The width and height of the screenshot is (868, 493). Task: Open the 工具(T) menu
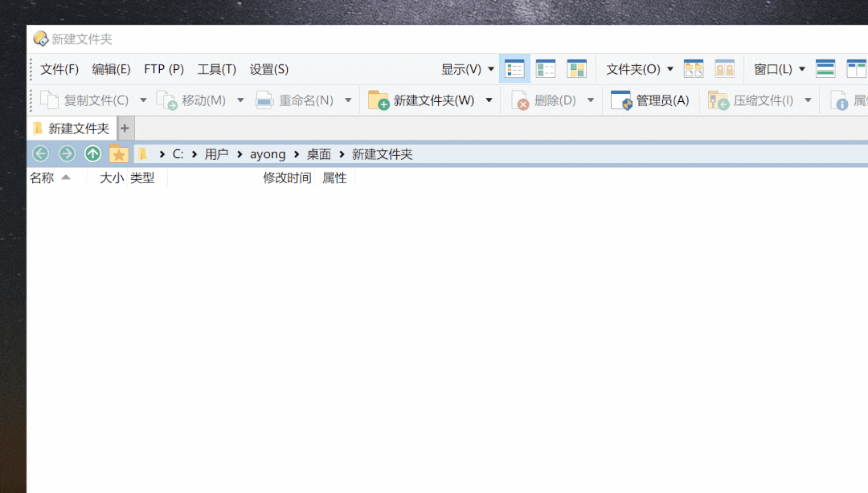click(x=216, y=69)
